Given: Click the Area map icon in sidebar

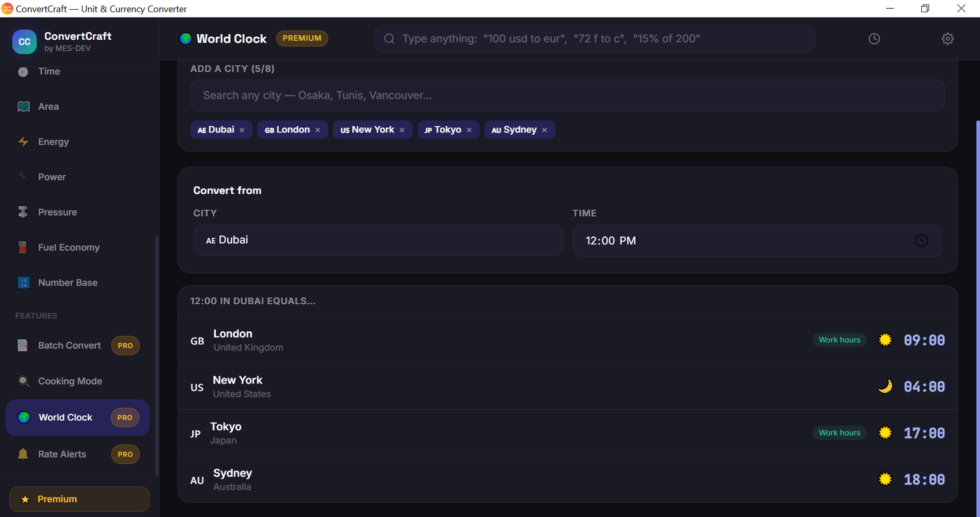Looking at the screenshot, I should 23,107.
